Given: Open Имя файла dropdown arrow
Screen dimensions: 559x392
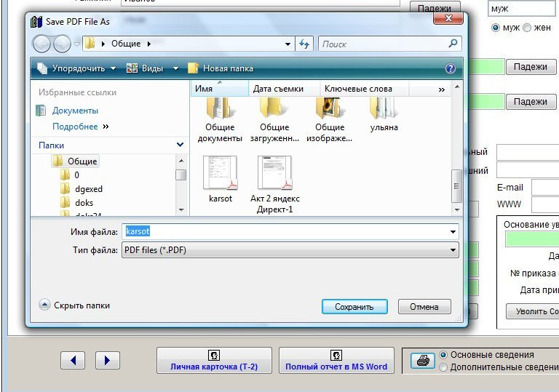Looking at the screenshot, I should coord(453,231).
